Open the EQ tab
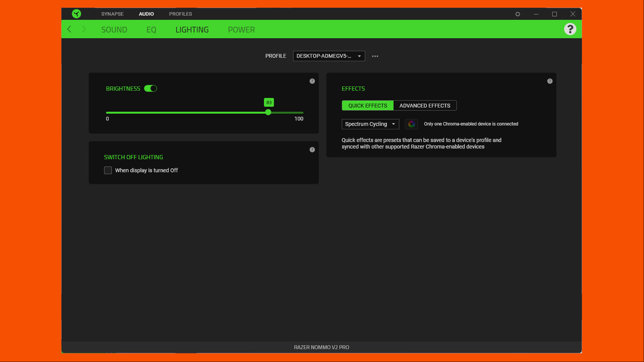This screenshot has height=362, width=644. [151, 29]
